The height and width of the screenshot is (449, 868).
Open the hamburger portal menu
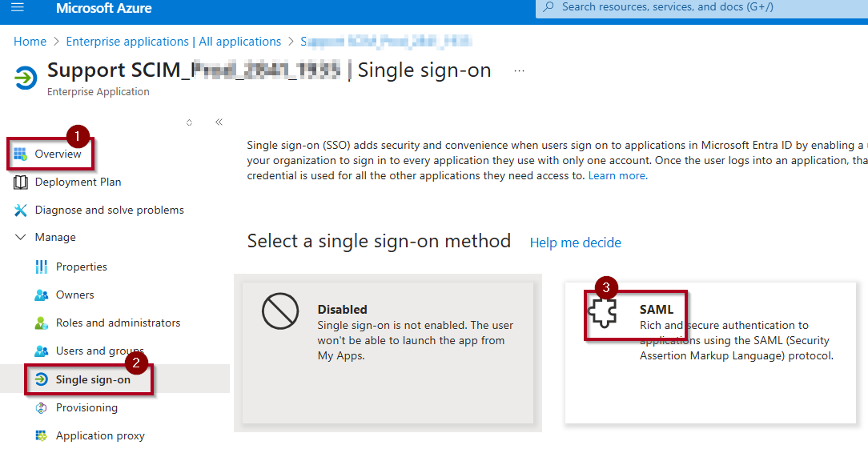coord(17,7)
